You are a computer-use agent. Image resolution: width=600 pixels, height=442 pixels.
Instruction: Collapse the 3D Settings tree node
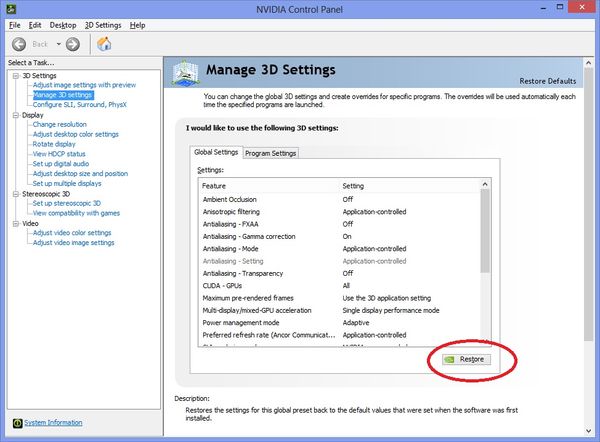16,76
